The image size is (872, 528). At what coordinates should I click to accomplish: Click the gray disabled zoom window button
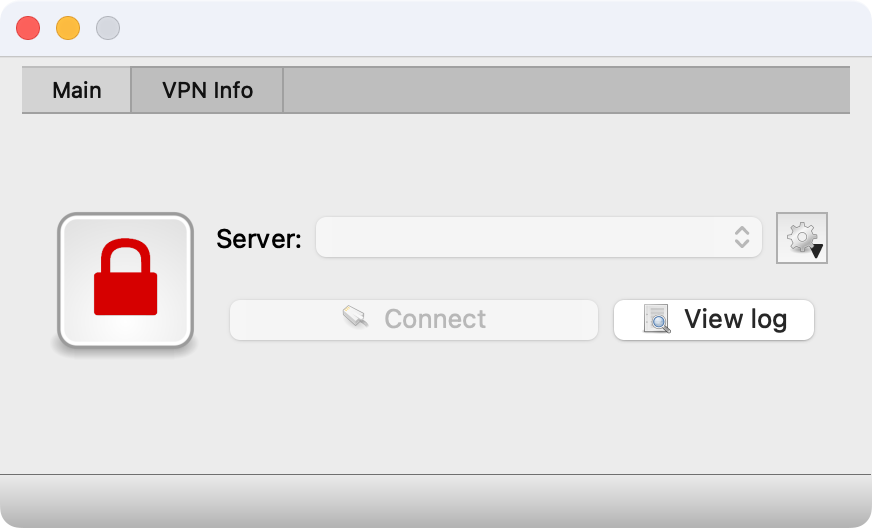point(108,28)
